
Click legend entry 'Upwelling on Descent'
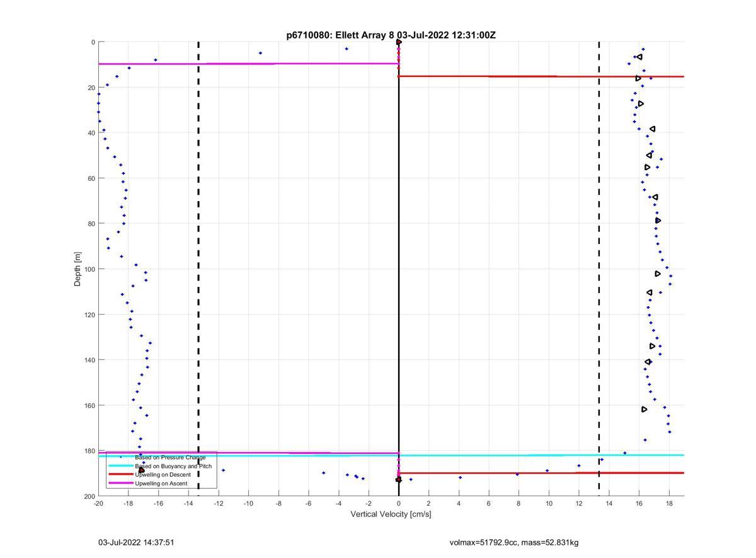pyautogui.click(x=163, y=475)
